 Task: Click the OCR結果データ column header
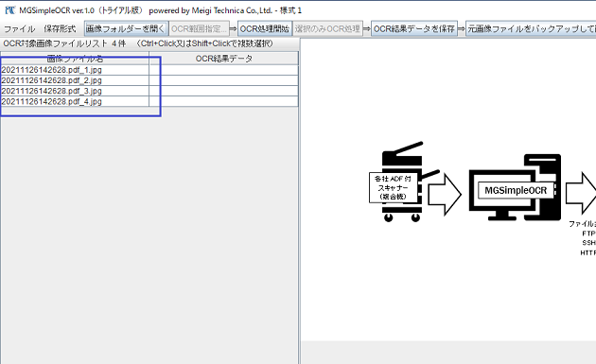pos(223,59)
